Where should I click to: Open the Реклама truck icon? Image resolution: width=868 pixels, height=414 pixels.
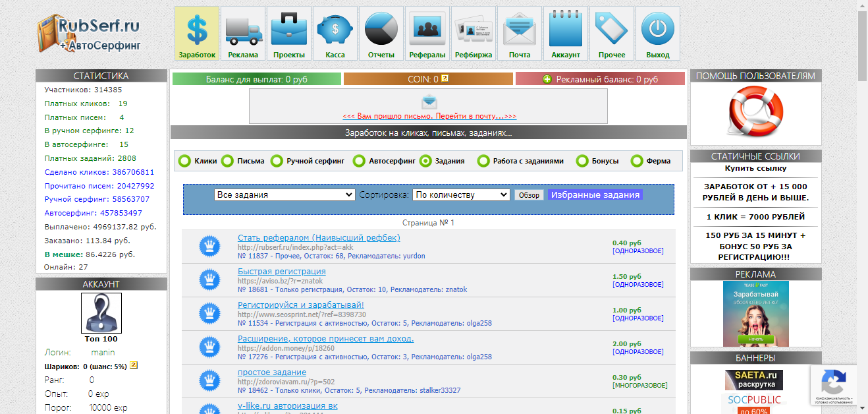(x=243, y=34)
